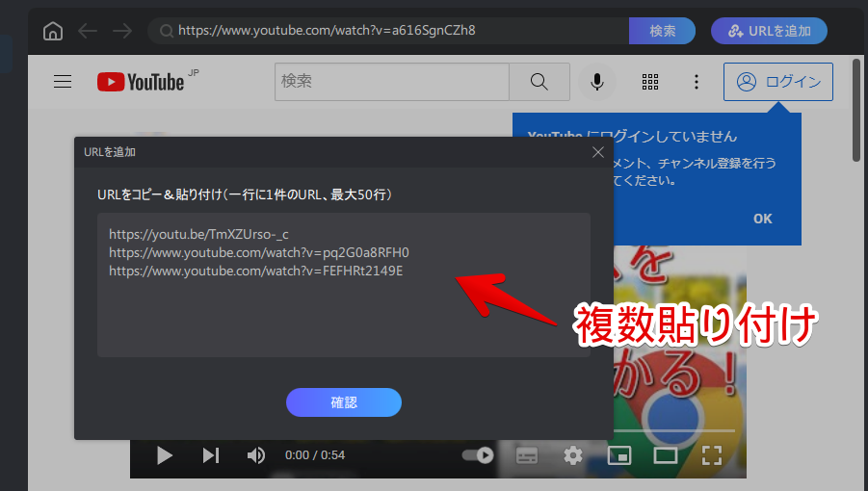Screen dimensions: 868x491
Task: Navigate back with the left arrow
Action: [88, 31]
